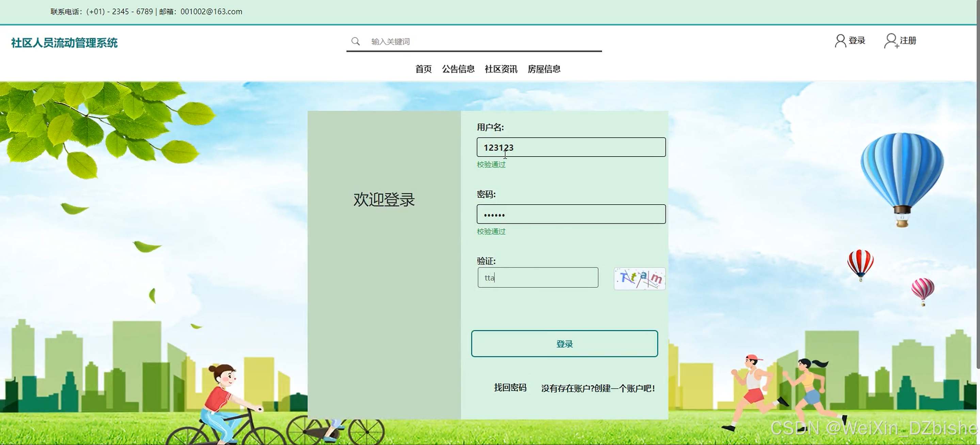Click the 社区人员流动管理系统 site title

64,43
